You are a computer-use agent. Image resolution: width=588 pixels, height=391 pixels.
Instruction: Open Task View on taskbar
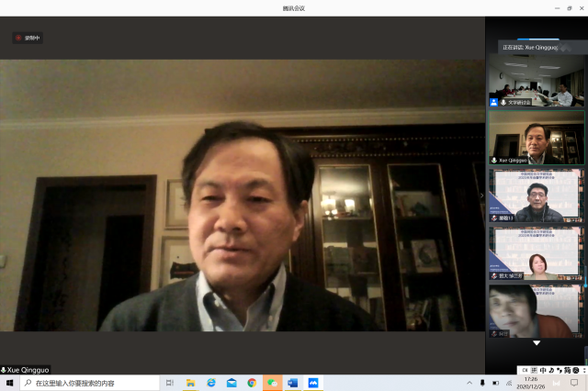(x=170, y=383)
